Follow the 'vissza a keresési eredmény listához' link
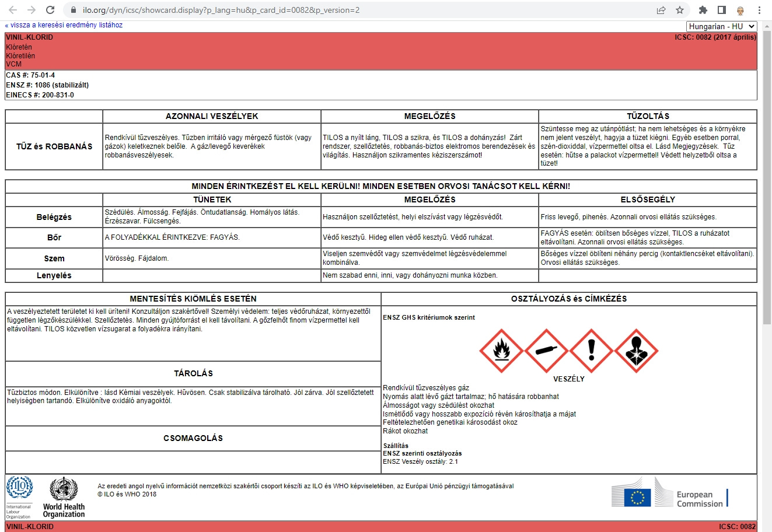Image resolution: width=772 pixels, height=532 pixels. (64, 25)
